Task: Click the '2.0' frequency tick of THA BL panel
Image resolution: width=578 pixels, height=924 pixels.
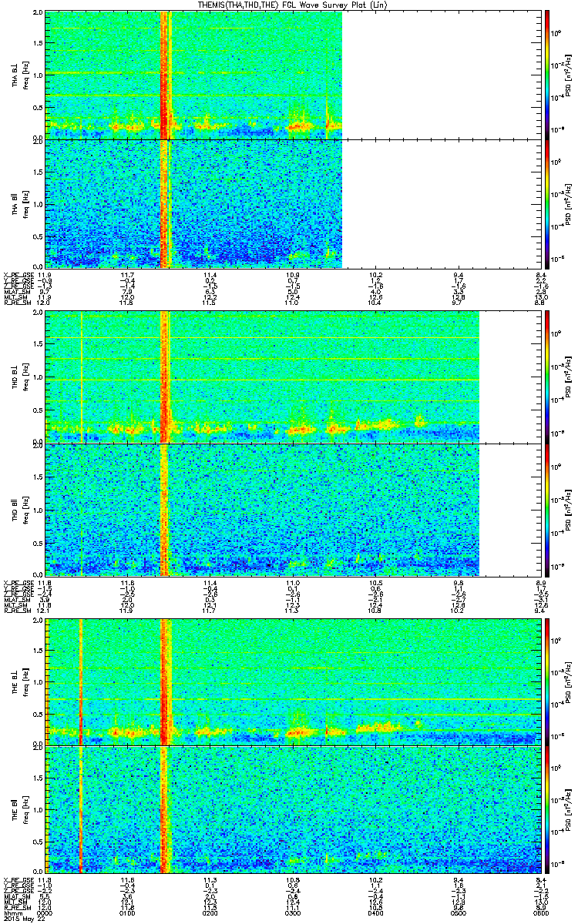Action: 38,12
